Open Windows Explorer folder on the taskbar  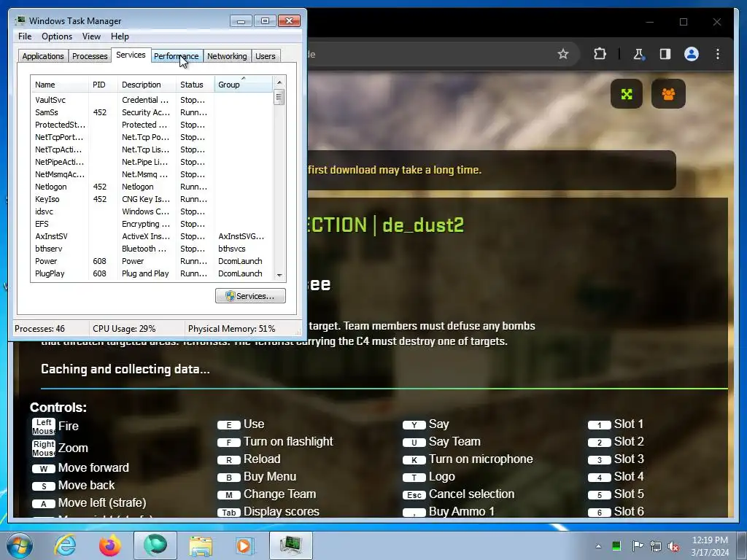click(x=201, y=546)
